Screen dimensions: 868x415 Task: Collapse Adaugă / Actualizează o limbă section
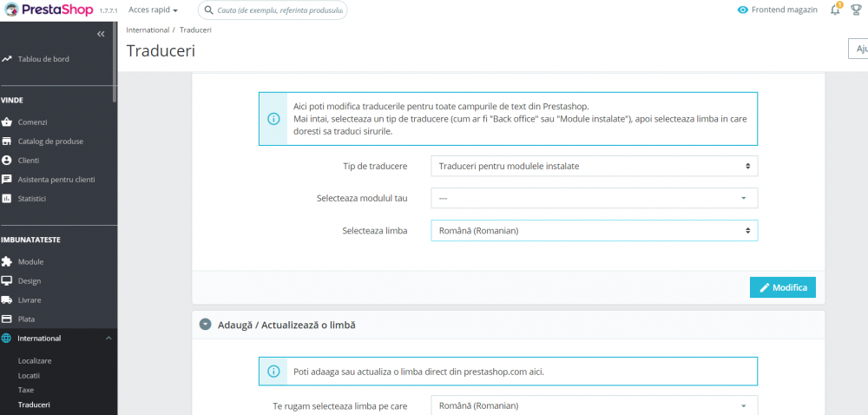point(206,325)
